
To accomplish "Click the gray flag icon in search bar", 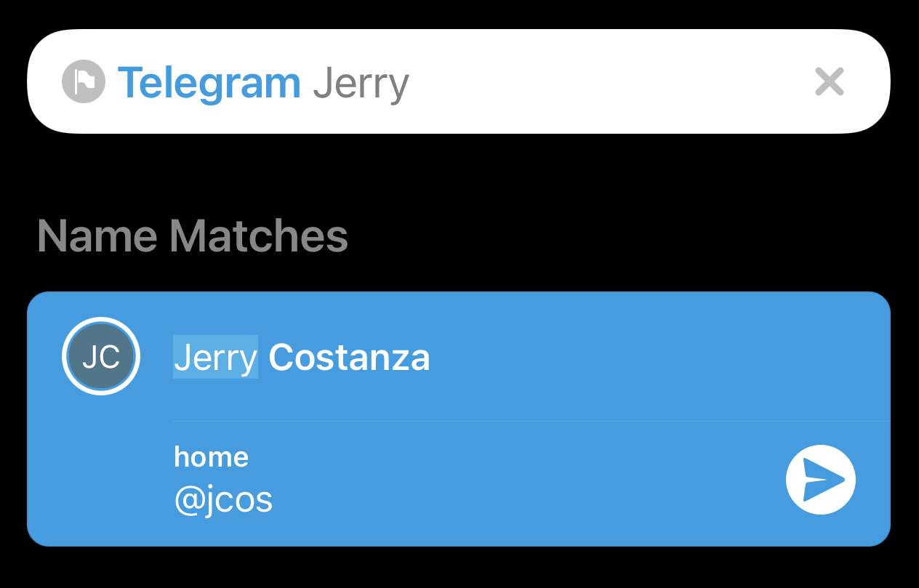I will (x=84, y=81).
